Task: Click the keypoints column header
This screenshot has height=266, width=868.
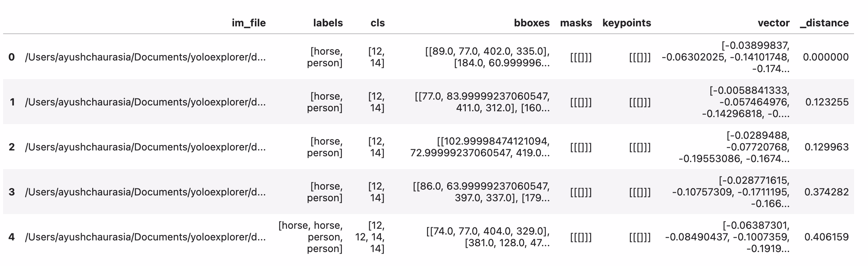Action: pyautogui.click(x=627, y=23)
